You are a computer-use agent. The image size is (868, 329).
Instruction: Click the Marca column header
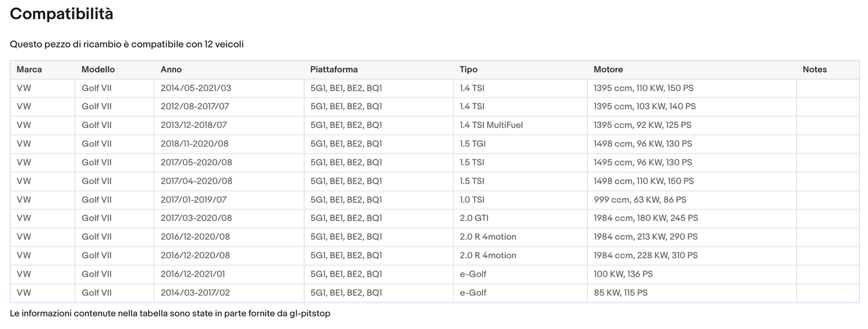tap(29, 70)
